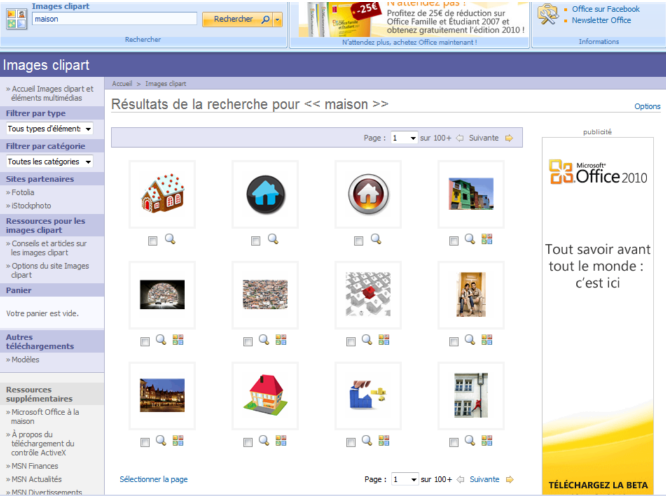Select checkbox for aerial town photo
This screenshot has height=504, width=666.
pyautogui.click(x=248, y=342)
